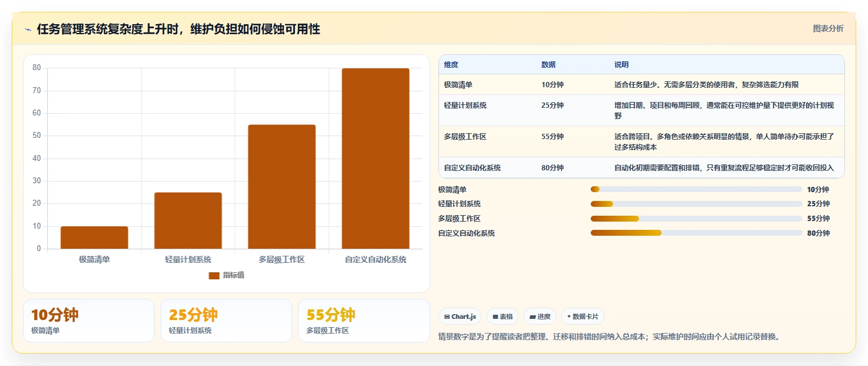Click the 10分钟 table cell
This screenshot has height=366, width=868.
pos(552,85)
